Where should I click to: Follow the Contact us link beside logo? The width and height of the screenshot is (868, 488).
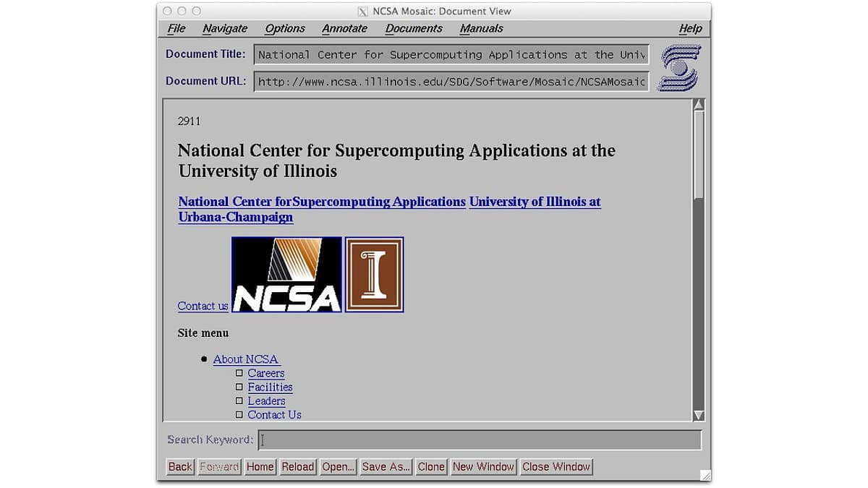(x=203, y=306)
